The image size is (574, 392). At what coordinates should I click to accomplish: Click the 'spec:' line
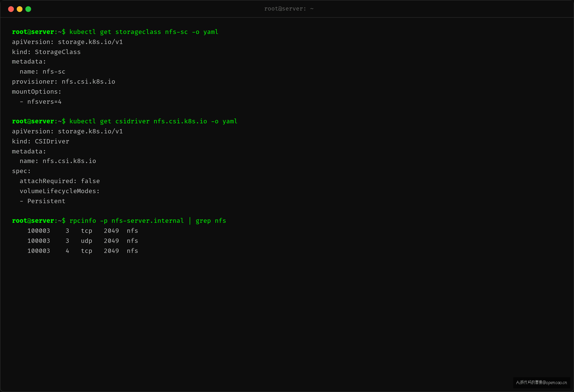[x=21, y=171]
